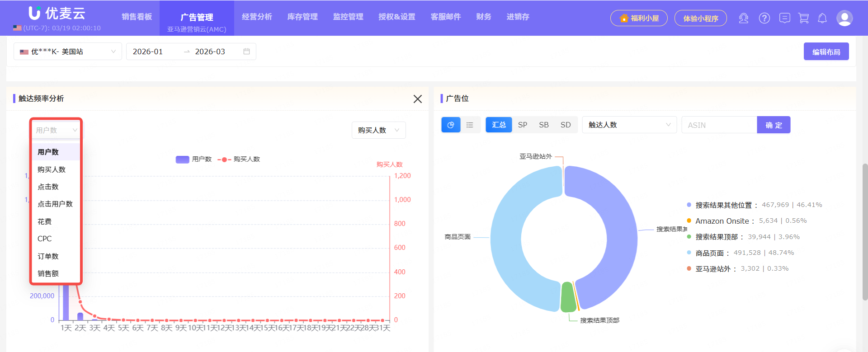Open 客服邮件 menu
This screenshot has width=868, height=352.
[446, 17]
